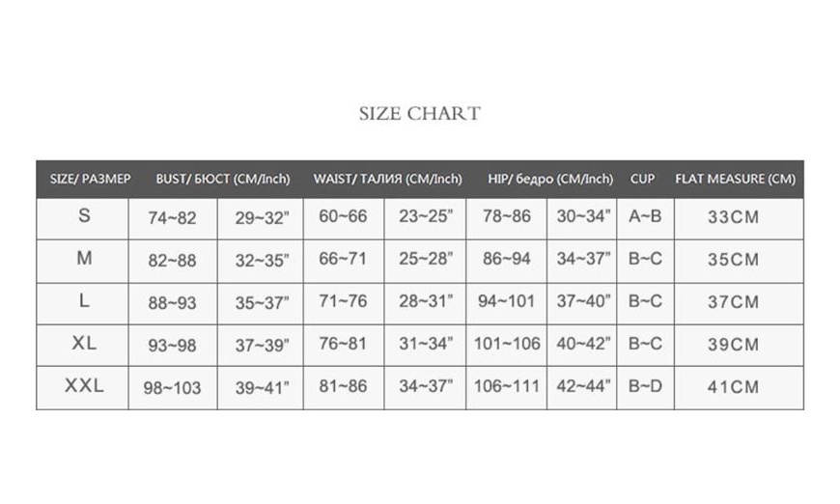Click the 41CM flat measure cell
Screen dimensions: 840x504
(733, 386)
